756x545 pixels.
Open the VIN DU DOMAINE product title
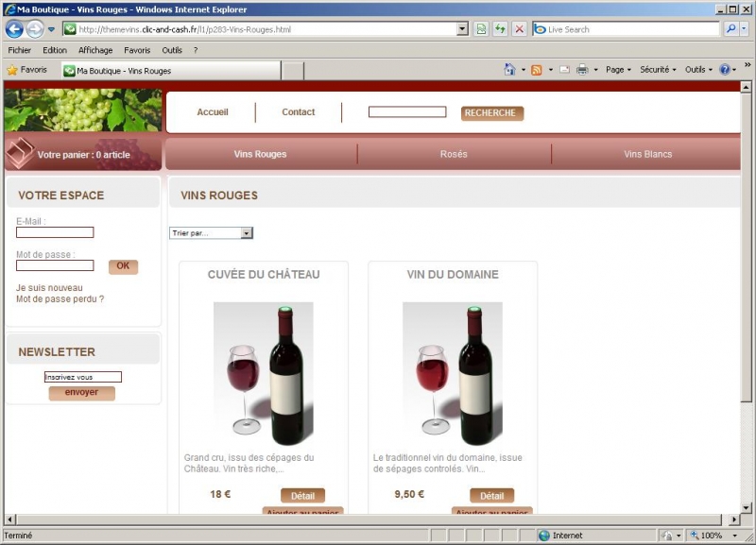(x=453, y=275)
